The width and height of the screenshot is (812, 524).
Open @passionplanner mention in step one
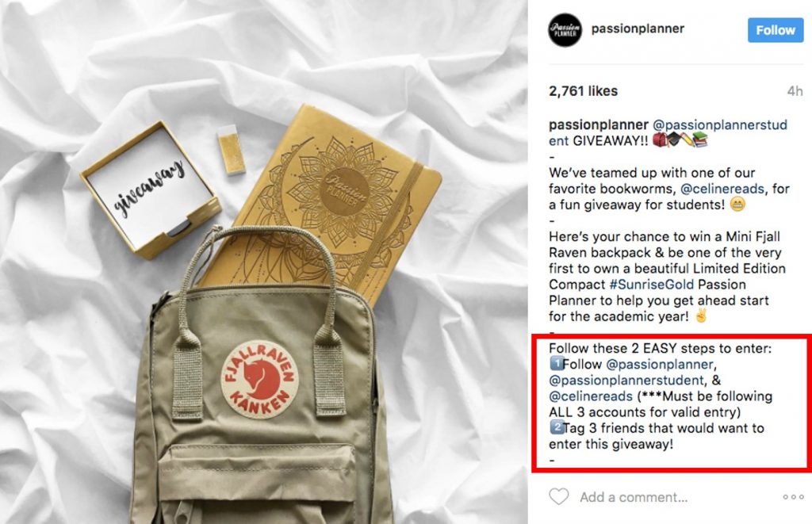[x=659, y=364]
